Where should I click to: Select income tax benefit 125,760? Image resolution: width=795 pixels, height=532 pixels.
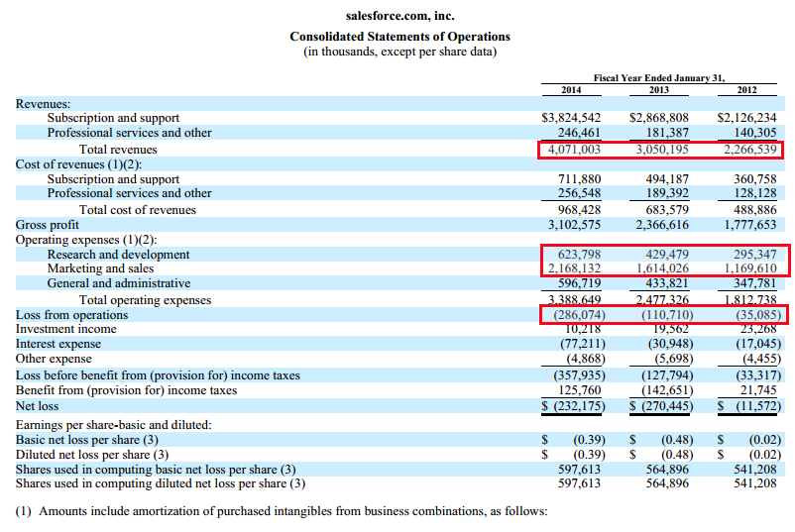point(579,390)
